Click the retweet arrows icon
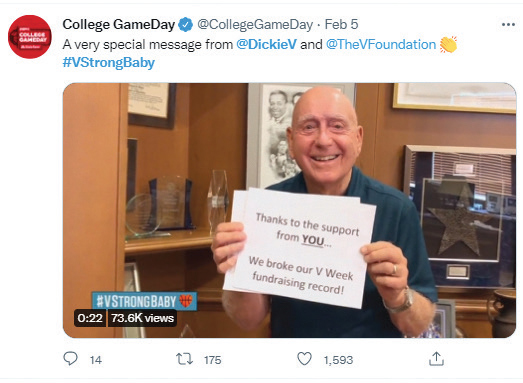 tap(184, 359)
